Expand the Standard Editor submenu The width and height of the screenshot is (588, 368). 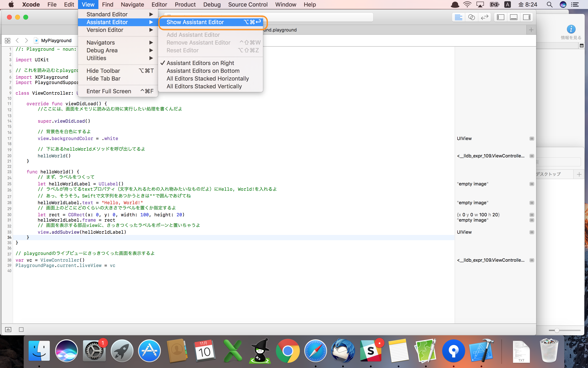[118, 14]
